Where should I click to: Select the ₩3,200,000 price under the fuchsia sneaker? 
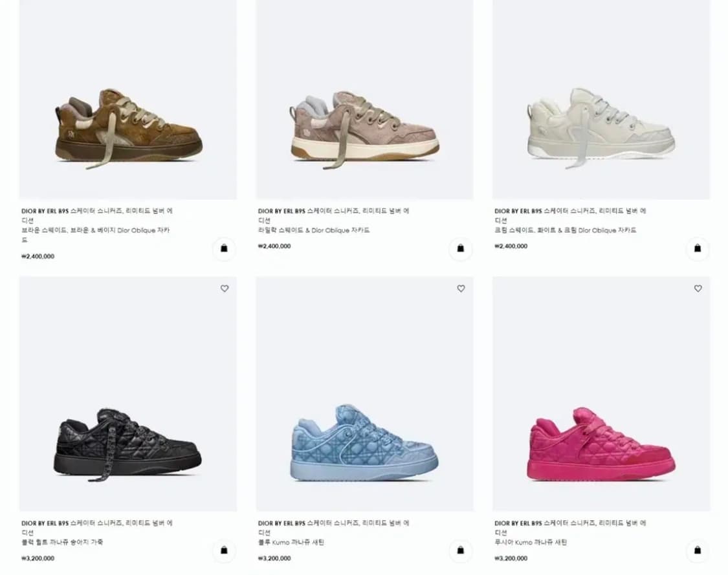511,558
